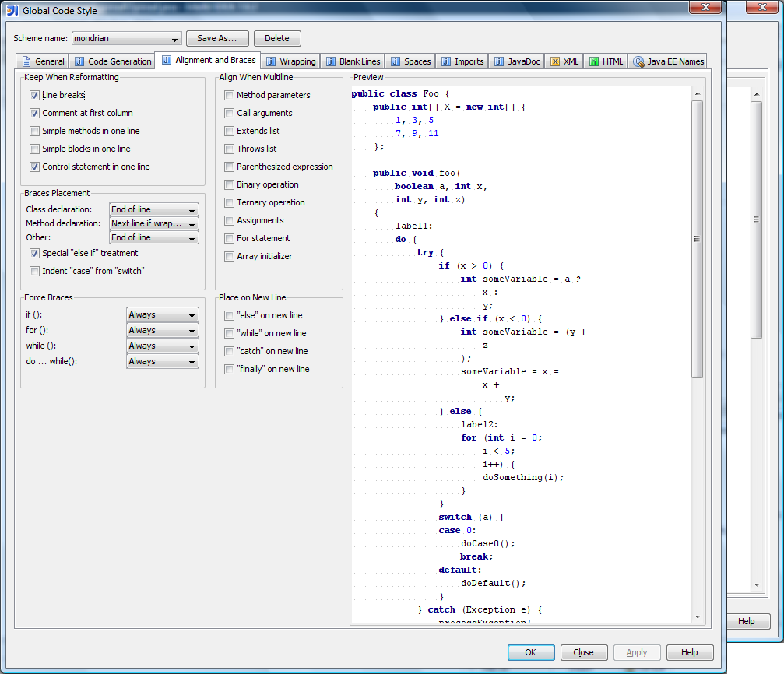Screen dimensions: 784x674
Task: Click the Java EE Names tab icon
Action: click(x=638, y=61)
